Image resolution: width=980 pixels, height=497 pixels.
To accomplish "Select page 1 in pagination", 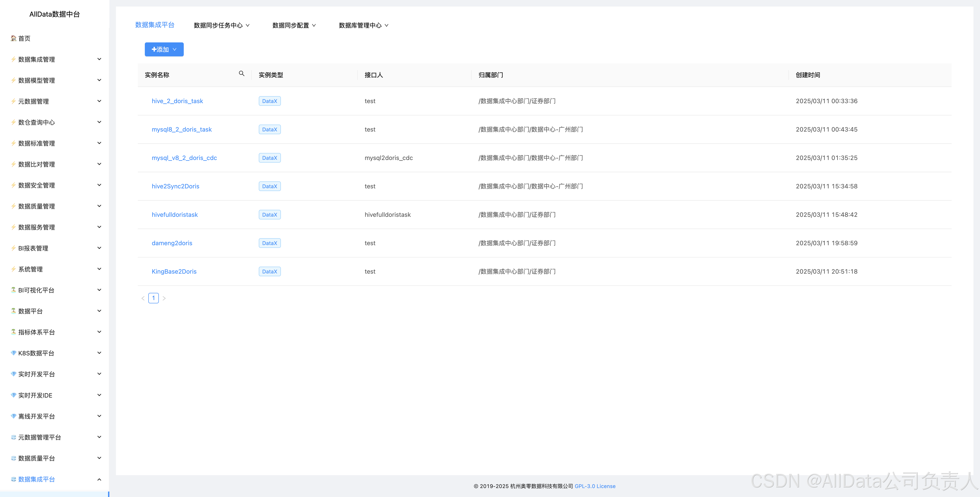I will pyautogui.click(x=153, y=298).
